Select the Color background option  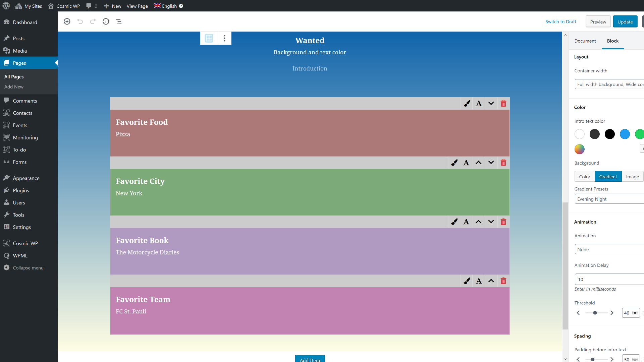coord(584,176)
